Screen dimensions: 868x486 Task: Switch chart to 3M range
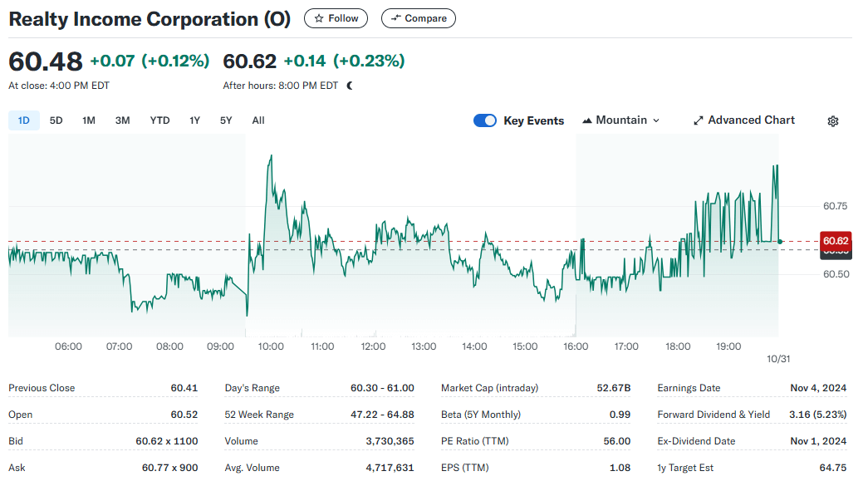tap(122, 120)
